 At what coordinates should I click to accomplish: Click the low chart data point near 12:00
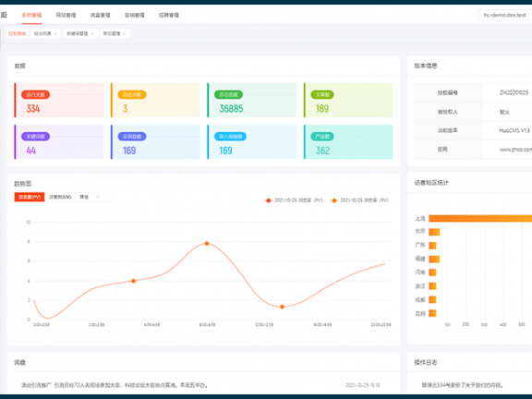point(282,307)
